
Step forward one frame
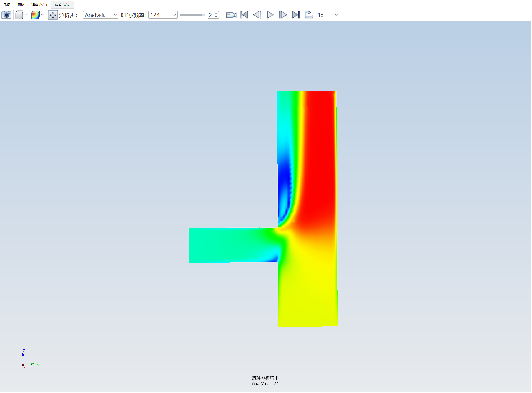[283, 15]
